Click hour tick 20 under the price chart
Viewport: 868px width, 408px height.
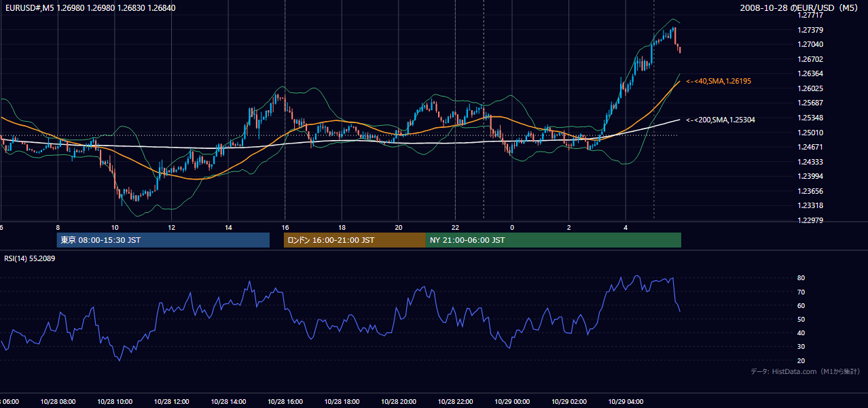(399, 227)
